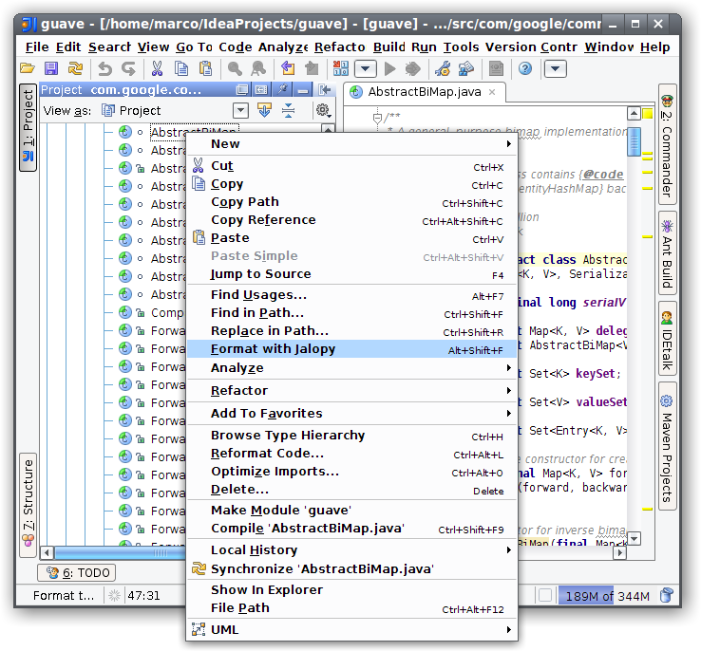701x651 pixels.
Task: Expand the New submenu
Action: 352,144
